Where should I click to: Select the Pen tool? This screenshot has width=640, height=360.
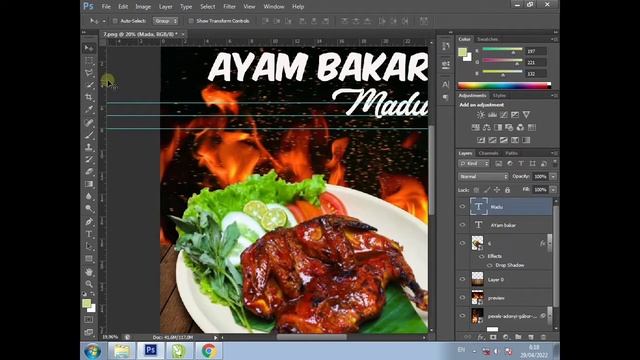tap(89, 222)
